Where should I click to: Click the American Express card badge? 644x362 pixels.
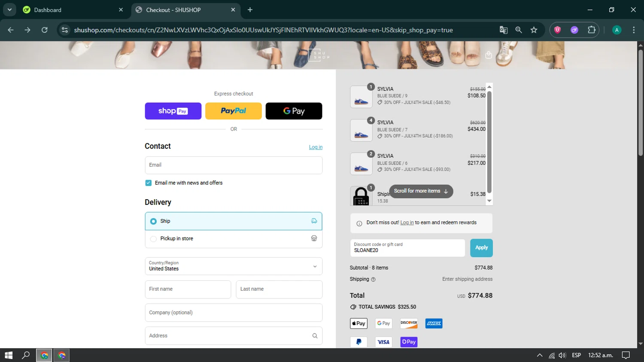coord(434,323)
